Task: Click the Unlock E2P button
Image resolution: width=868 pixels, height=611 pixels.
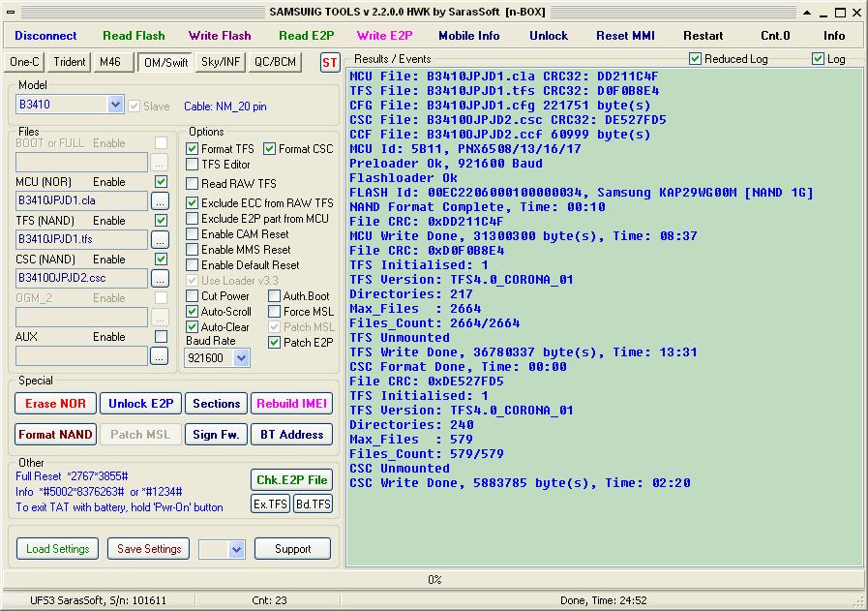Action: click(140, 404)
